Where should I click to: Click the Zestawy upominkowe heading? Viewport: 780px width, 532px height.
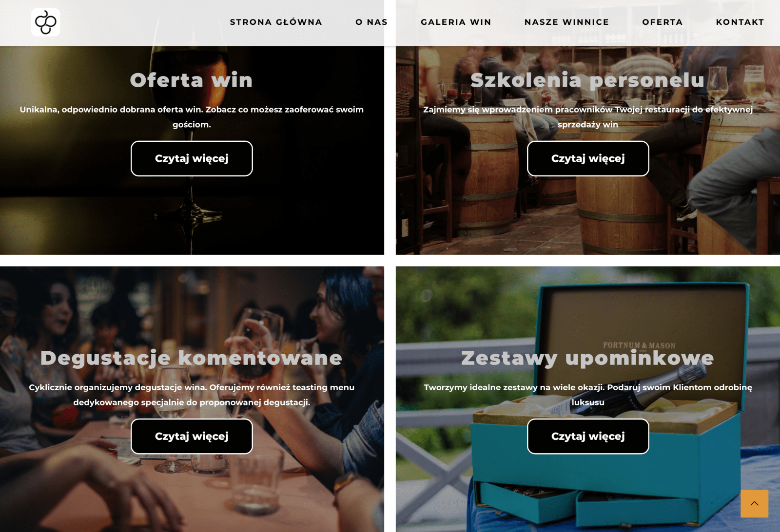tap(588, 358)
